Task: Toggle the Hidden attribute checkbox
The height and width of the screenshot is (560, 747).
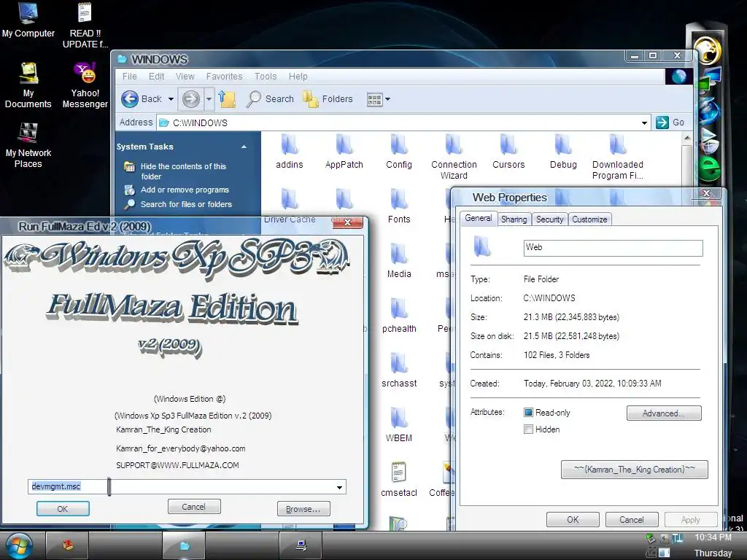Action: (x=528, y=429)
